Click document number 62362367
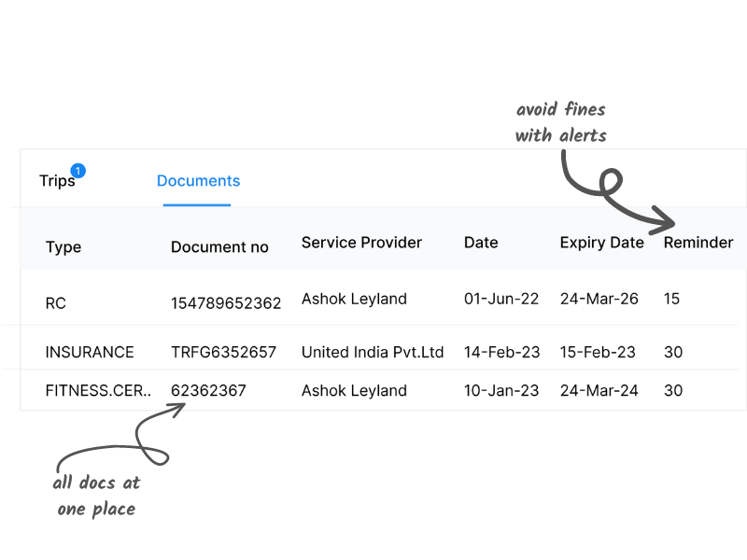Image resolution: width=747 pixels, height=560 pixels. coord(208,390)
